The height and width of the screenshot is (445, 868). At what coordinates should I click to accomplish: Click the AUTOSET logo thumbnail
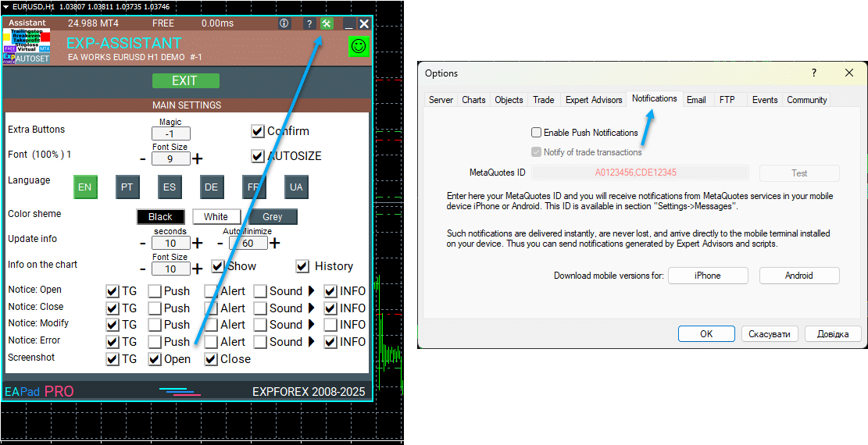click(x=27, y=47)
